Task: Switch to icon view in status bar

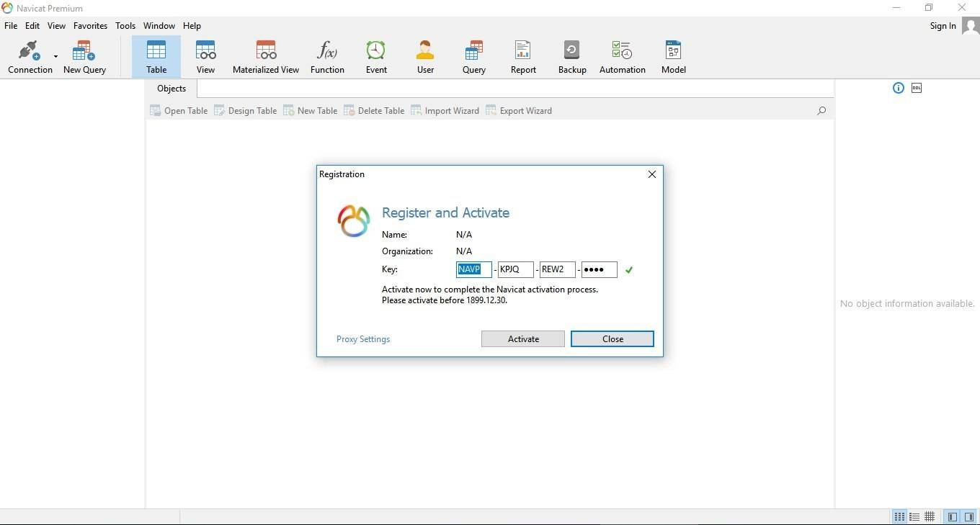Action: pyautogui.click(x=899, y=517)
